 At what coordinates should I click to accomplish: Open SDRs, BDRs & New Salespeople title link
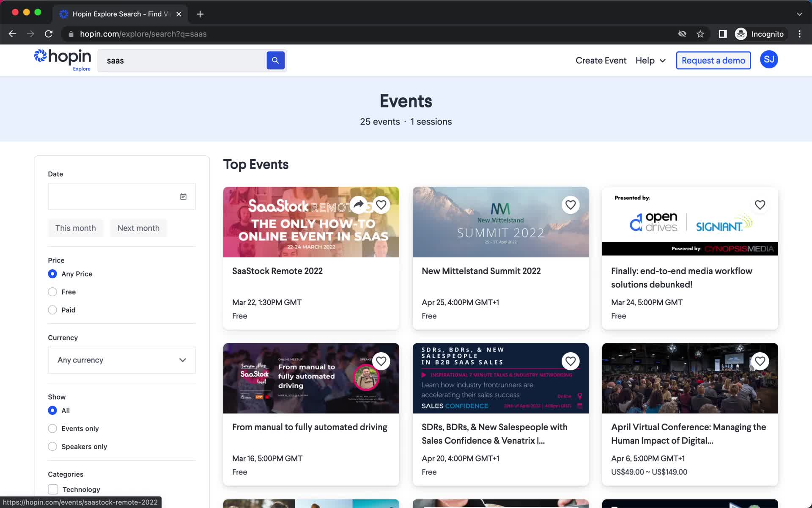click(x=494, y=434)
